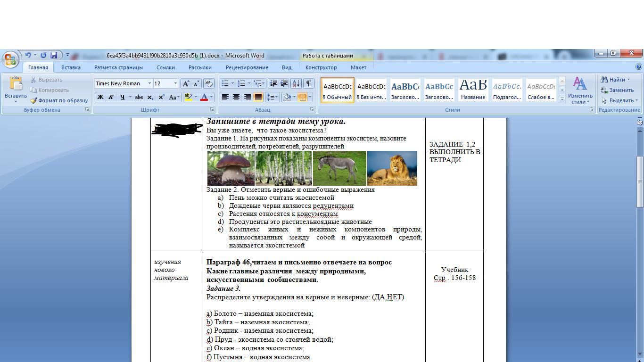This screenshot has width=644, height=362.
Task: Apply the Название title style
Action: coord(473,90)
